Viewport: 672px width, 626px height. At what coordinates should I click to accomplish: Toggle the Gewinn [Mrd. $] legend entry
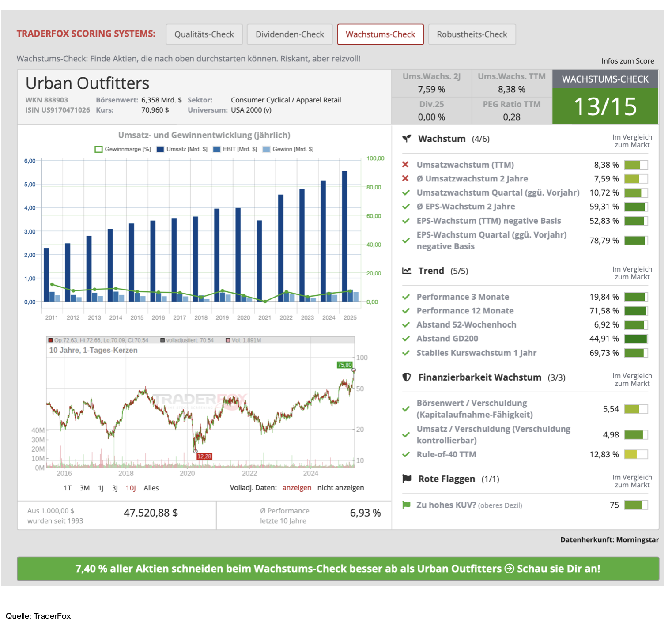pyautogui.click(x=288, y=149)
